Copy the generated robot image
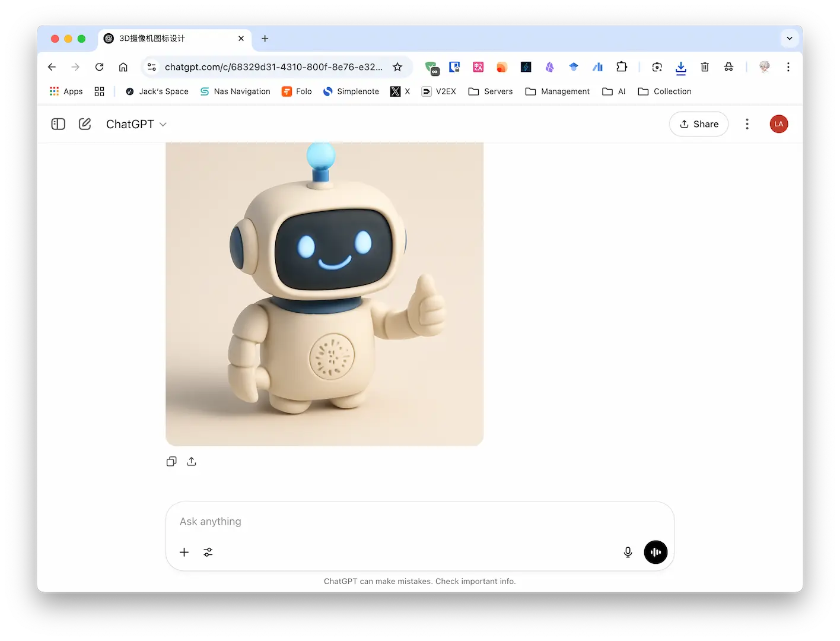 (x=171, y=462)
